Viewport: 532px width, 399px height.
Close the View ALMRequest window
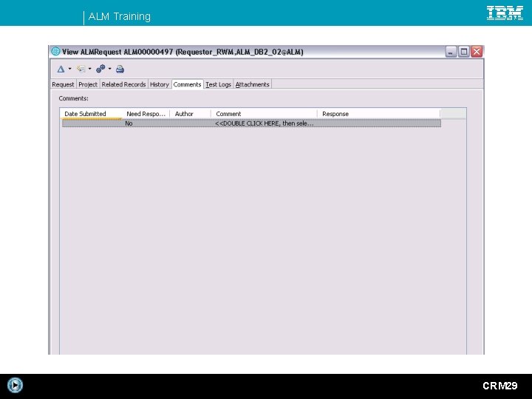[x=477, y=52]
